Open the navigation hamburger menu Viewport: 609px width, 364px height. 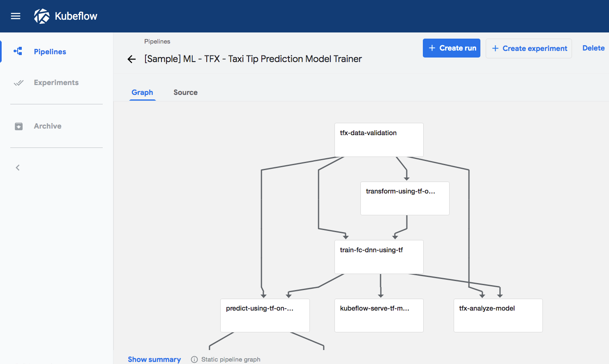[15, 16]
